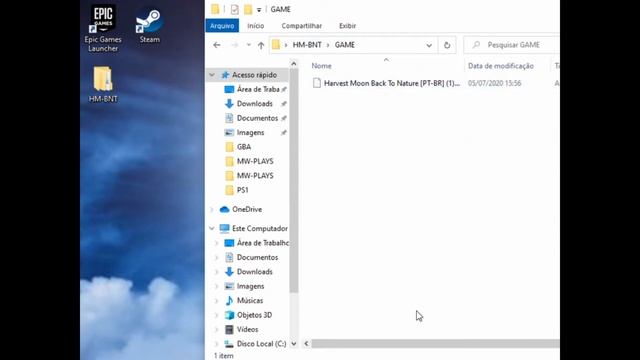Viewport: 640px width, 360px height.
Task: Refresh the GAME folder view
Action: (x=447, y=45)
